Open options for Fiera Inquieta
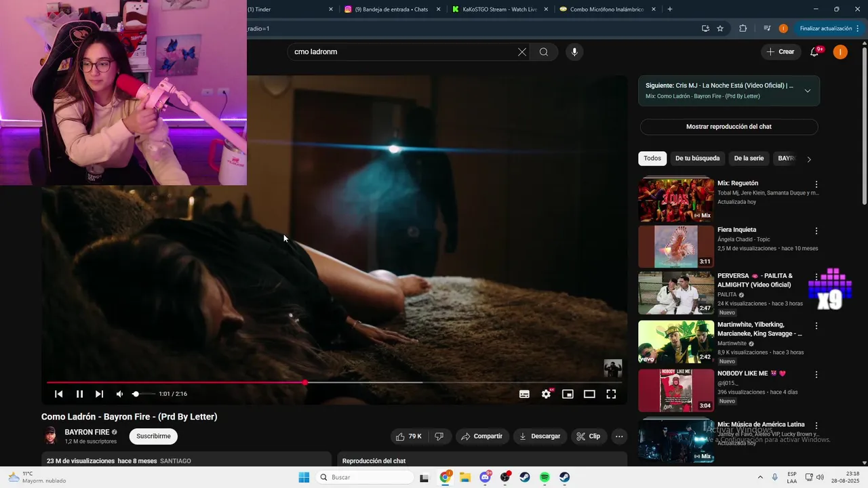Image resolution: width=868 pixels, height=488 pixels. (x=816, y=231)
